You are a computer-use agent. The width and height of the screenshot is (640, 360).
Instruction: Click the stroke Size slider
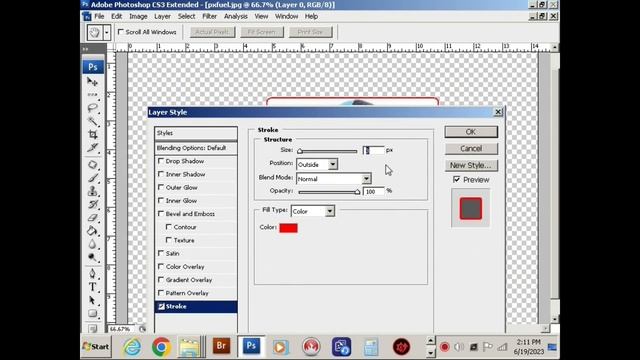[327, 151]
